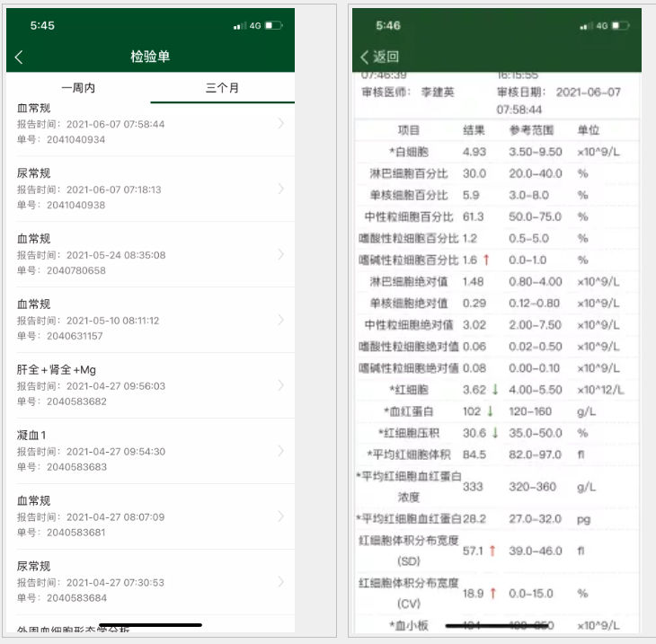Tap the battery icon in left phone status bar

[274, 26]
